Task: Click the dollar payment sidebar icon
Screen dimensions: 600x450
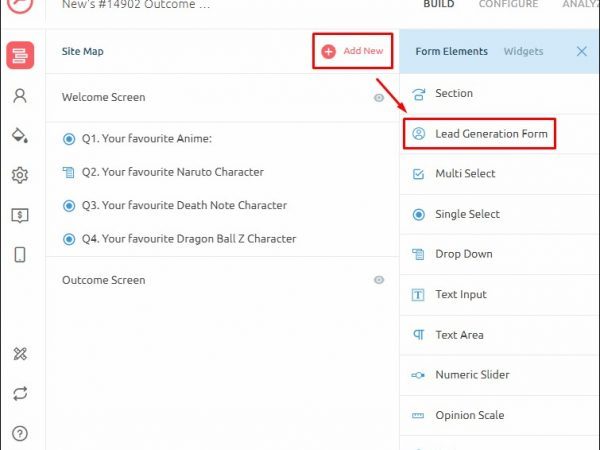Action: [x=20, y=215]
